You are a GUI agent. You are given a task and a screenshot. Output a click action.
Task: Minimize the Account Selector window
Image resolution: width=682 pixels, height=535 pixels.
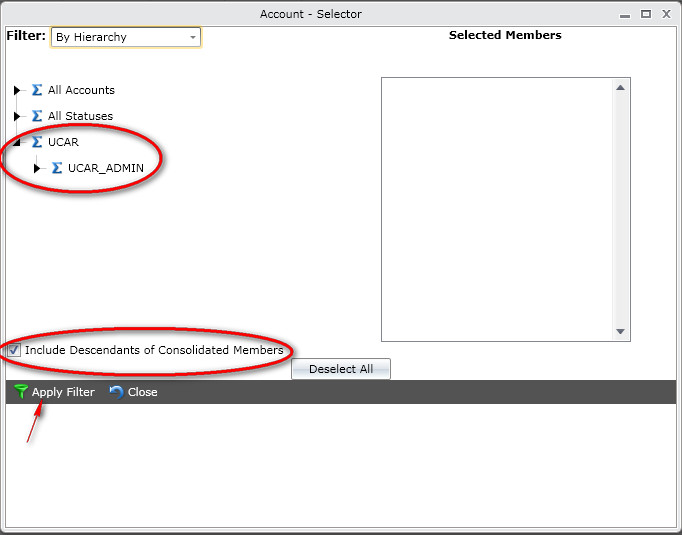click(625, 15)
